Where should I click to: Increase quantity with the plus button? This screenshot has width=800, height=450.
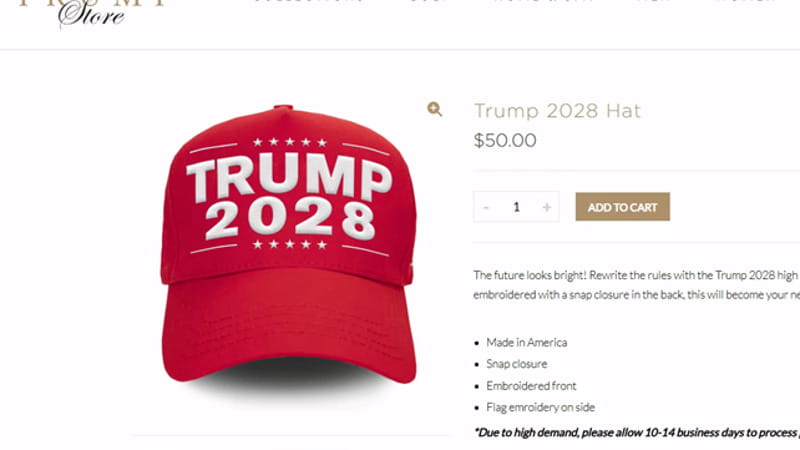[x=546, y=207]
